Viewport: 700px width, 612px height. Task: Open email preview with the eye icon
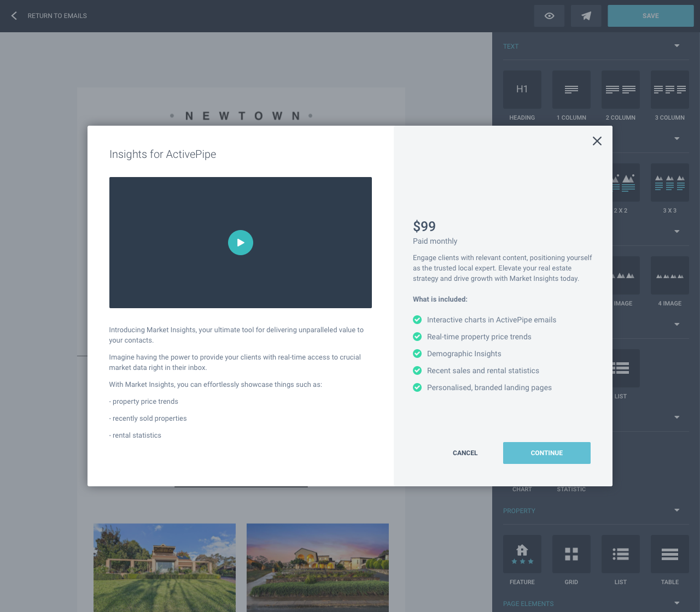click(x=550, y=16)
